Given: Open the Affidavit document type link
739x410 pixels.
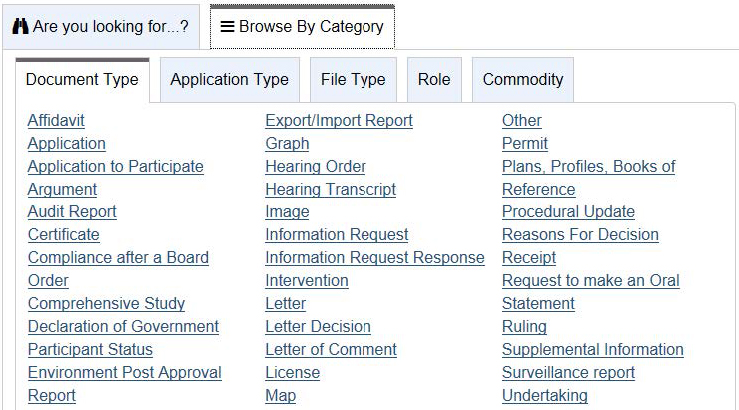Looking at the screenshot, I should (56, 121).
